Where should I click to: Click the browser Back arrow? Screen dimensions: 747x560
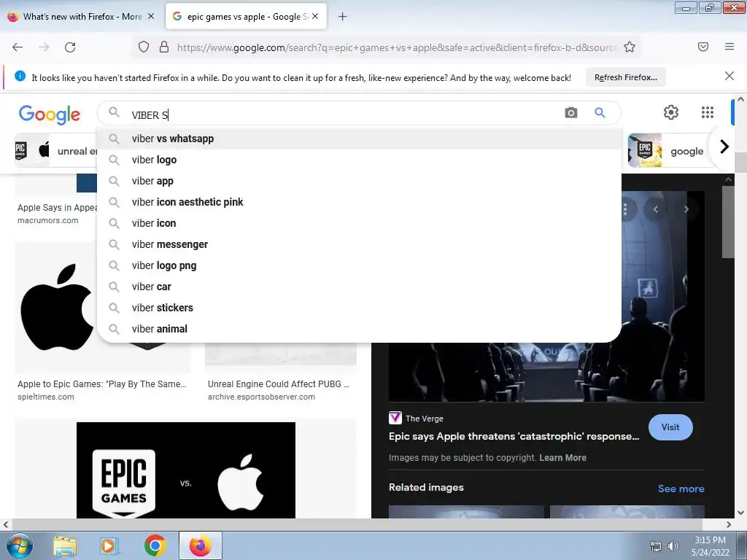point(18,47)
